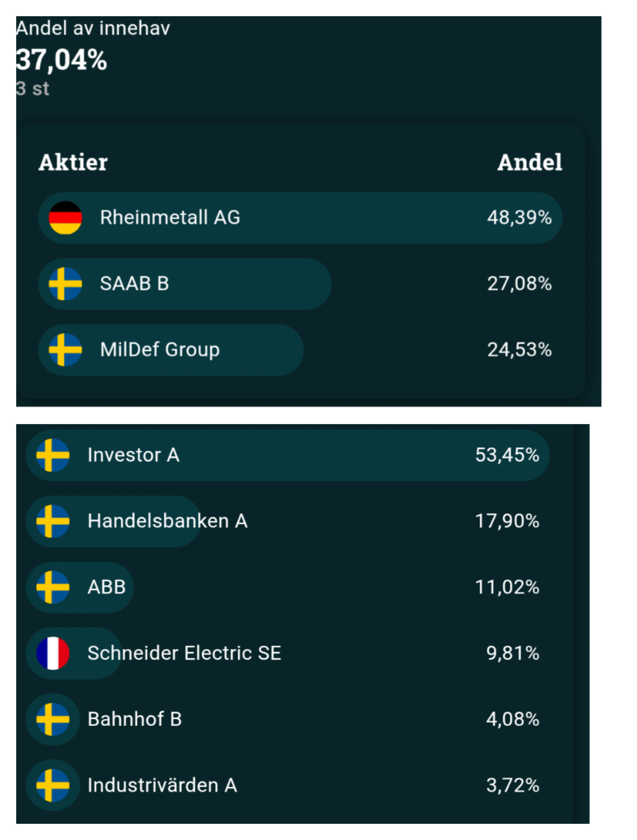This screenshot has width=637, height=840.
Task: Click the Swedish flag beside ABB
Action: click(x=53, y=587)
